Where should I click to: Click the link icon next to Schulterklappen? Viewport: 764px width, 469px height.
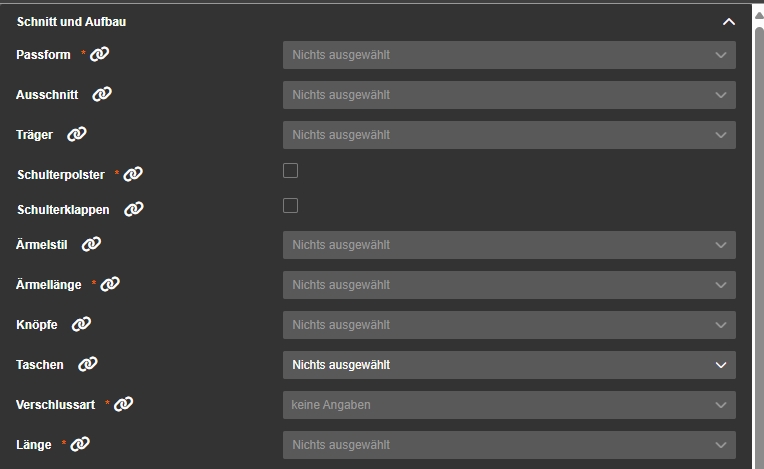134,210
